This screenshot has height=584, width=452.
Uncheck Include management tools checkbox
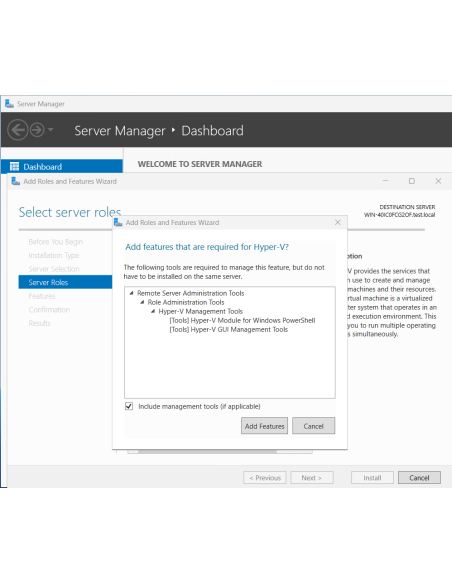[129, 406]
